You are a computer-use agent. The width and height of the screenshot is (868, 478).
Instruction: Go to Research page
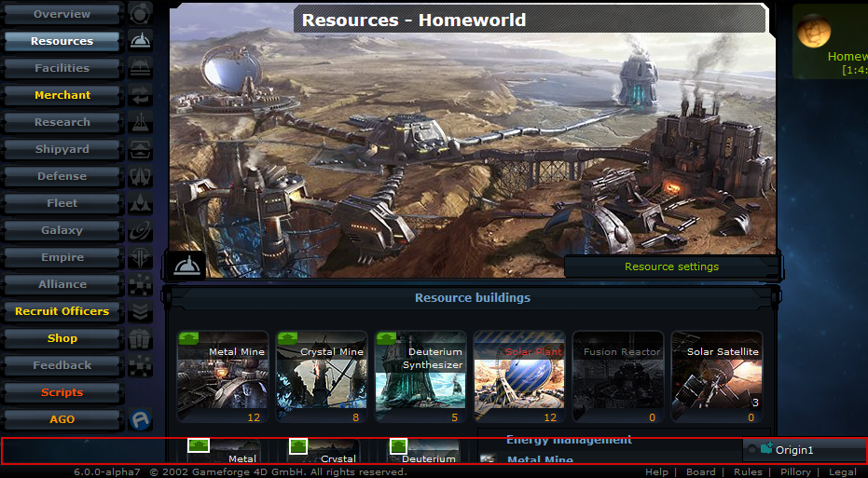62,122
